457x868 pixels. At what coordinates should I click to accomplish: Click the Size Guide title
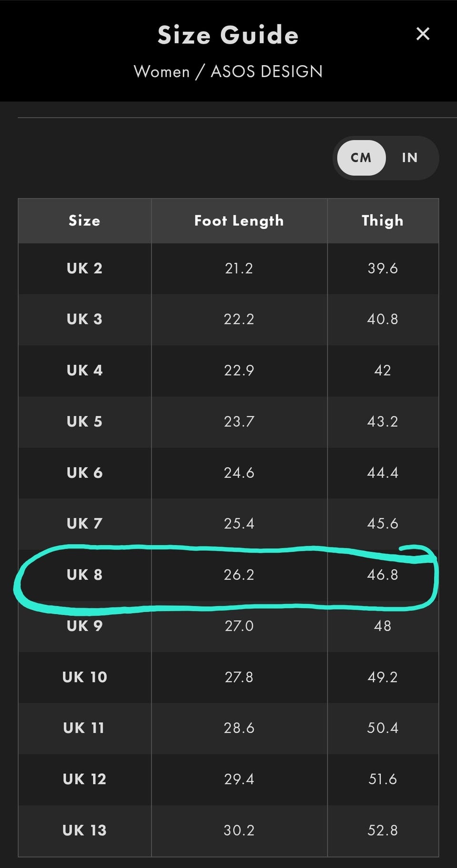228,35
